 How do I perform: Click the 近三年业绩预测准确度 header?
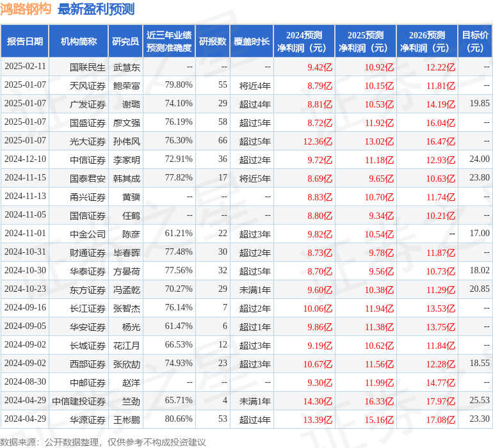click(x=169, y=41)
